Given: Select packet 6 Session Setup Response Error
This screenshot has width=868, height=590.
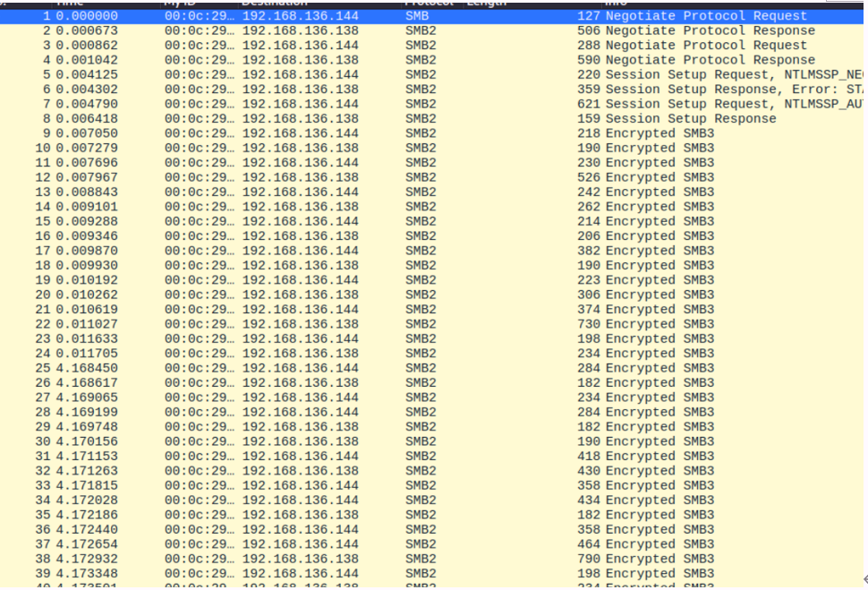Looking at the screenshot, I should [x=432, y=90].
